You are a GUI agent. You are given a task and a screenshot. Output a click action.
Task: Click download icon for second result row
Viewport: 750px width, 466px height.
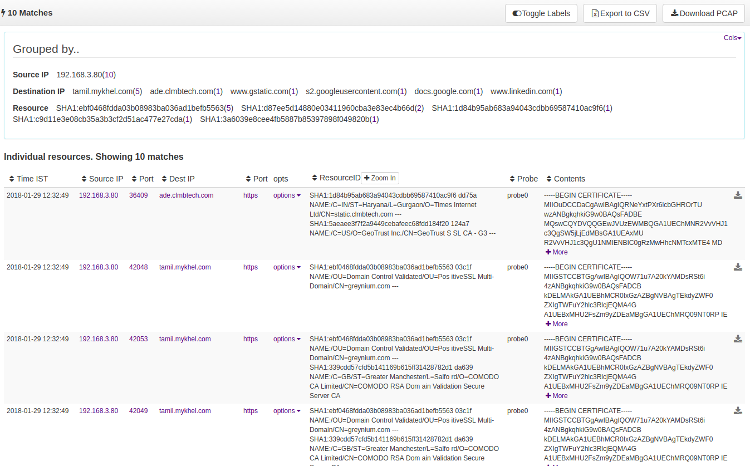738,267
